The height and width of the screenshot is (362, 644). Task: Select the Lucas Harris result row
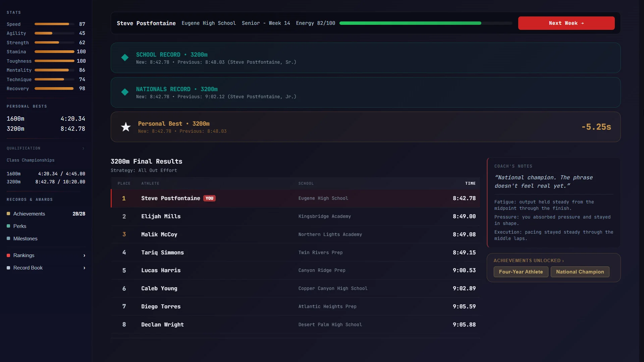pos(295,270)
